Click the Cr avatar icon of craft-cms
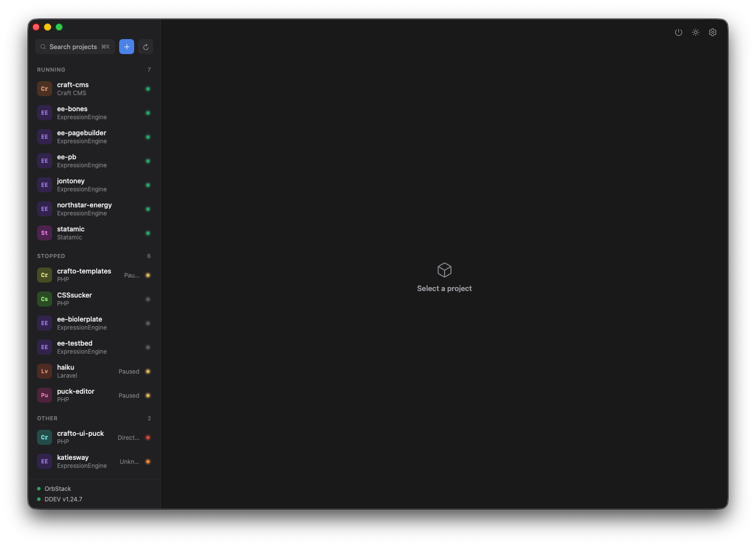 click(x=45, y=89)
